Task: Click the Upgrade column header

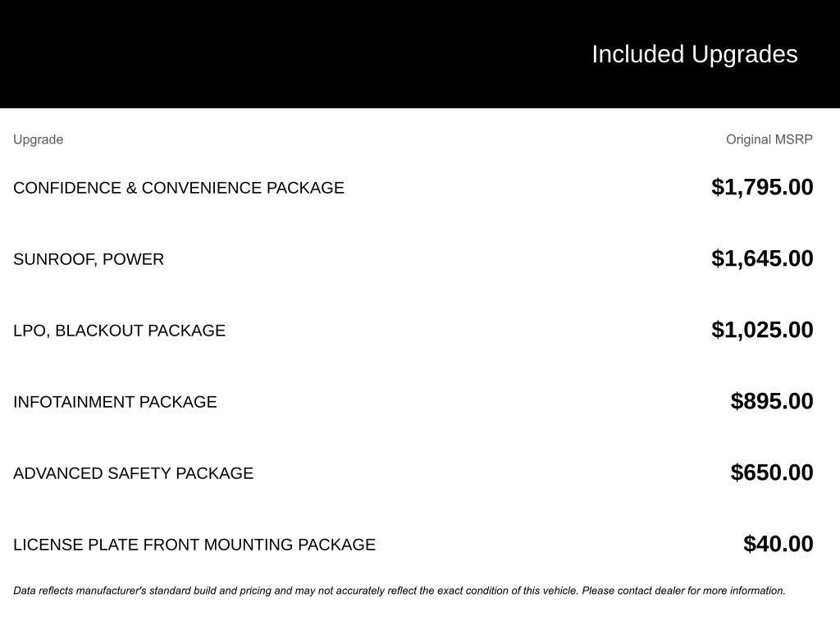Action: point(38,139)
